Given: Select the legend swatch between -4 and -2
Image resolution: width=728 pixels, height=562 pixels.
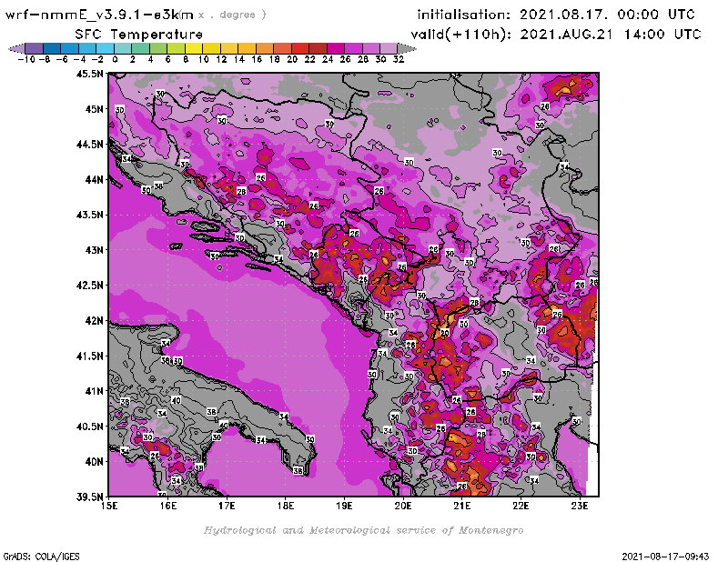Looking at the screenshot, I should tap(87, 48).
